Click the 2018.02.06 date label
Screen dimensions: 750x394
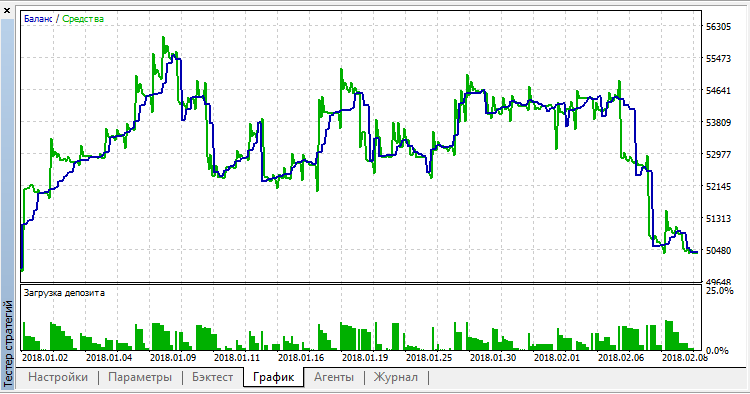(621, 358)
